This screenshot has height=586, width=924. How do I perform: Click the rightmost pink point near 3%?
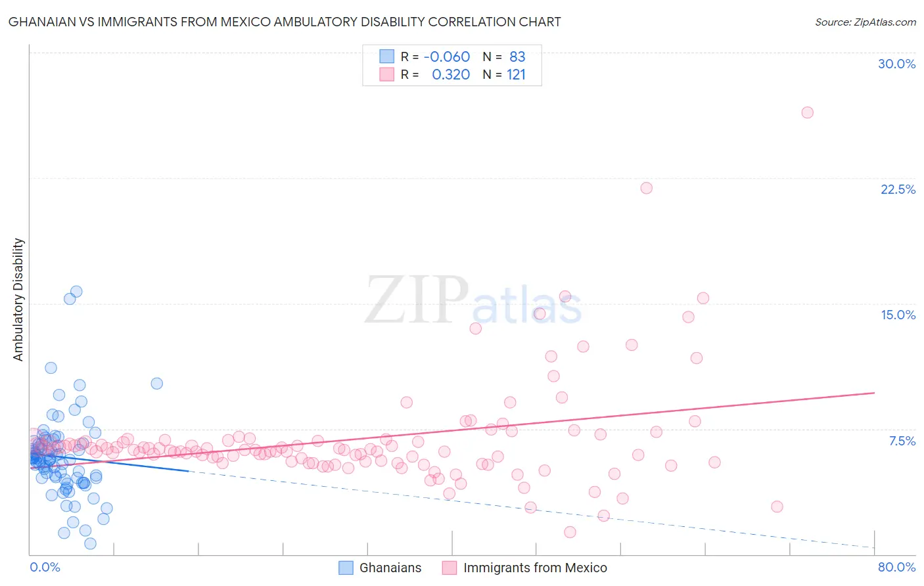(777, 507)
